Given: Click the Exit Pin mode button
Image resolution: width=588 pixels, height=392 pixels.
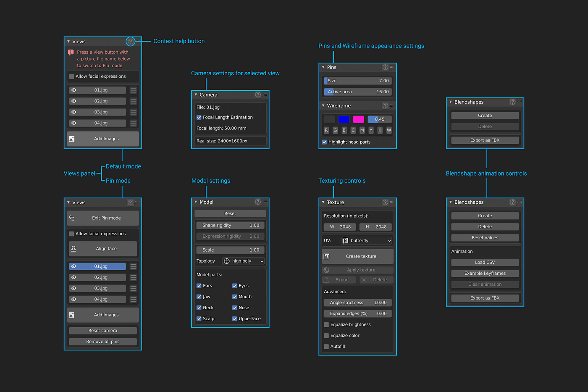Looking at the screenshot, I should [x=103, y=218].
